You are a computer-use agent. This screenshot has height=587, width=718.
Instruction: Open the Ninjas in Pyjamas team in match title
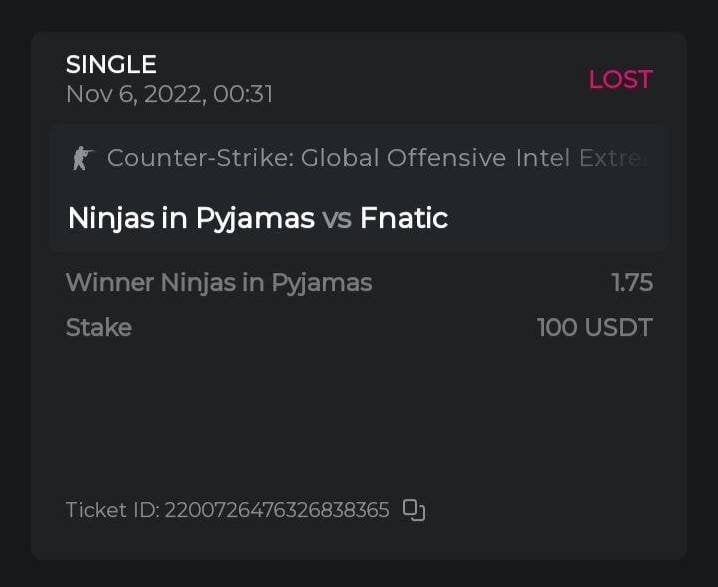click(x=191, y=218)
